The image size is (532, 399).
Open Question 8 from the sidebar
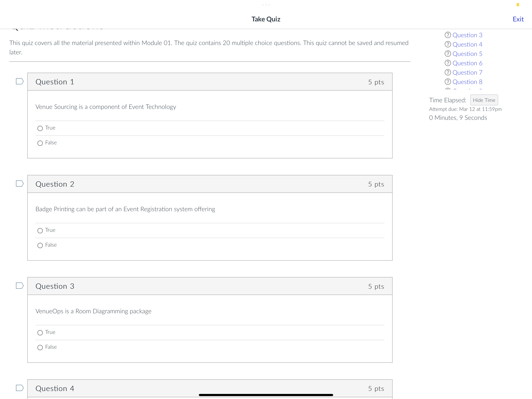point(467,82)
